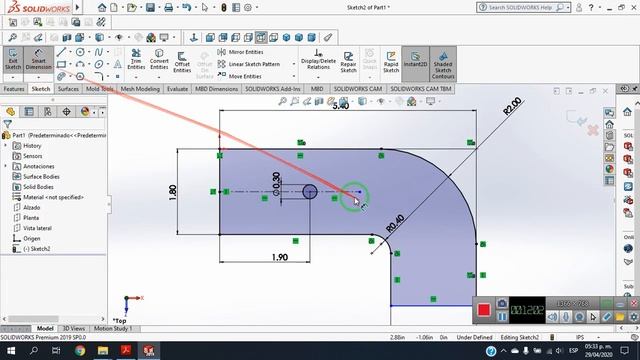
Task: Click the Exit Sketch button
Action: 13,59
